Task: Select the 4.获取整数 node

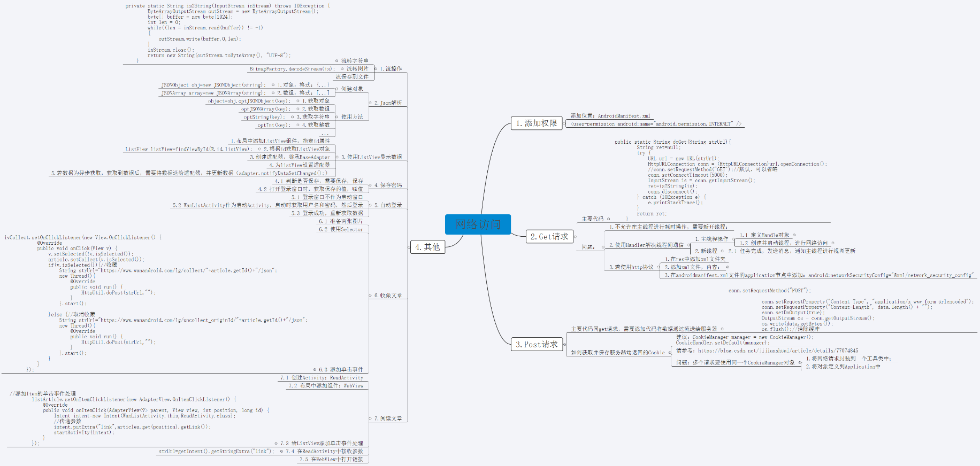Action: click(316, 125)
